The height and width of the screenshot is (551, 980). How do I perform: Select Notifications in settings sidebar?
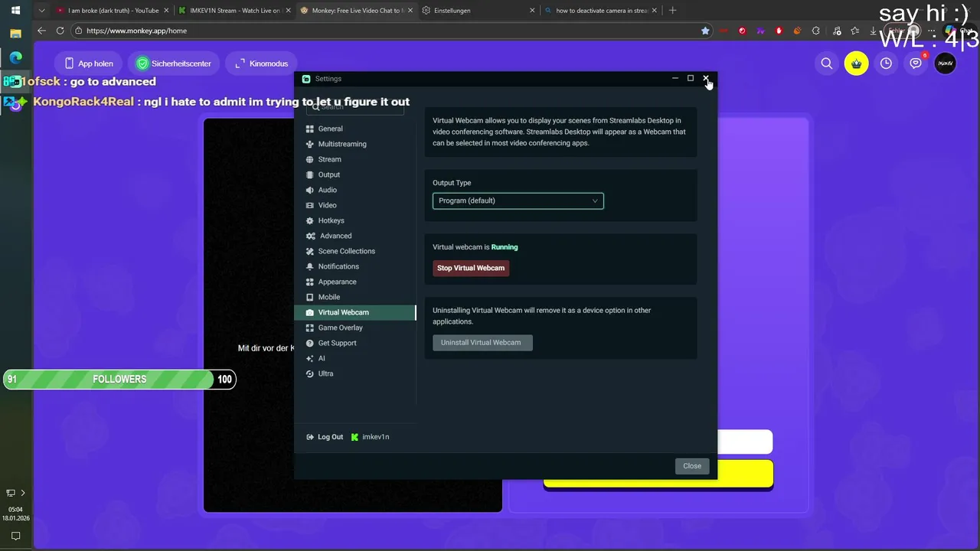point(355,266)
